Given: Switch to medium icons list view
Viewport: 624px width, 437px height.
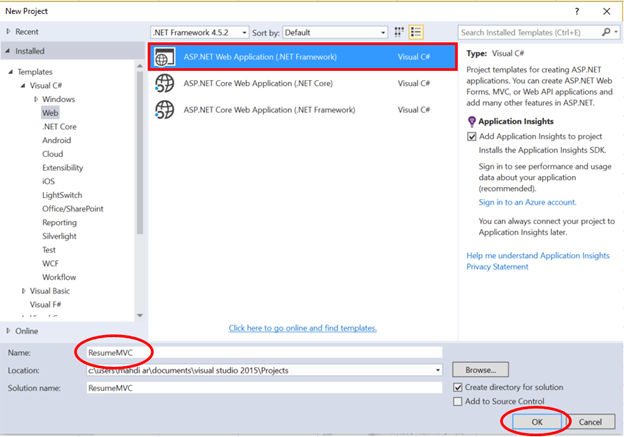Looking at the screenshot, I should tap(416, 32).
